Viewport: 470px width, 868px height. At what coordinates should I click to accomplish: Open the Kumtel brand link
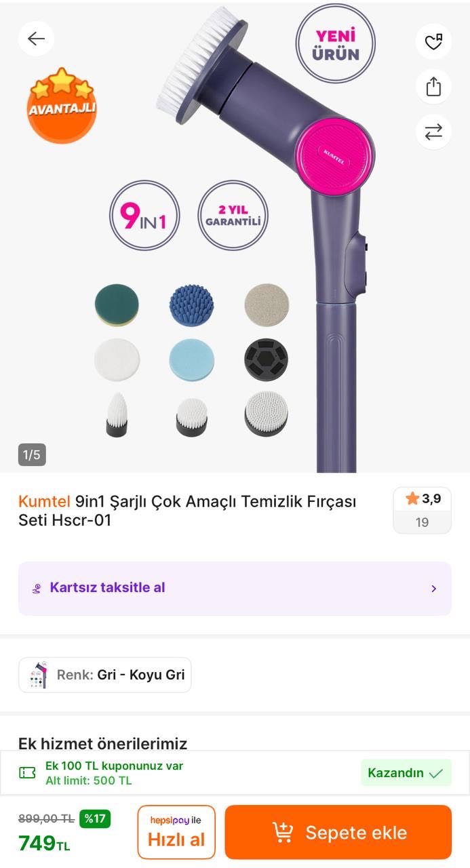tap(44, 501)
